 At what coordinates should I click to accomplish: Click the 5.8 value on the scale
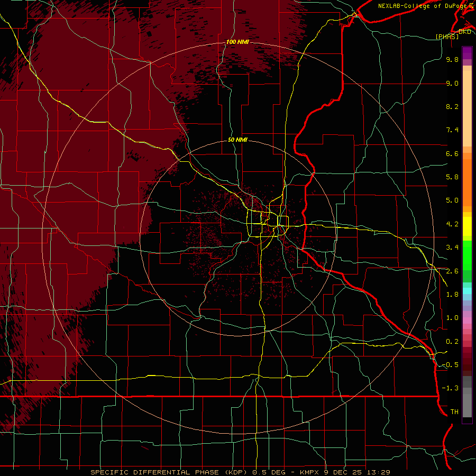tap(452, 177)
